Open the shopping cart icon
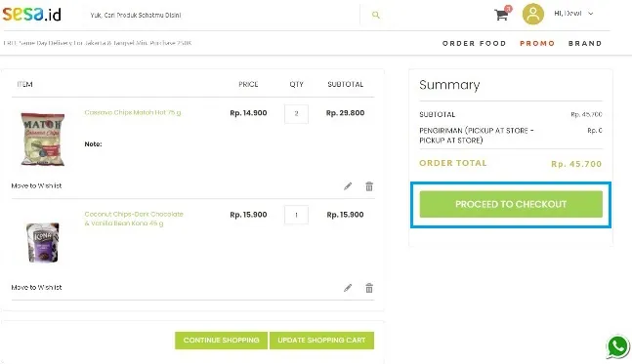Viewport: 632px width, 364px height. click(x=502, y=14)
